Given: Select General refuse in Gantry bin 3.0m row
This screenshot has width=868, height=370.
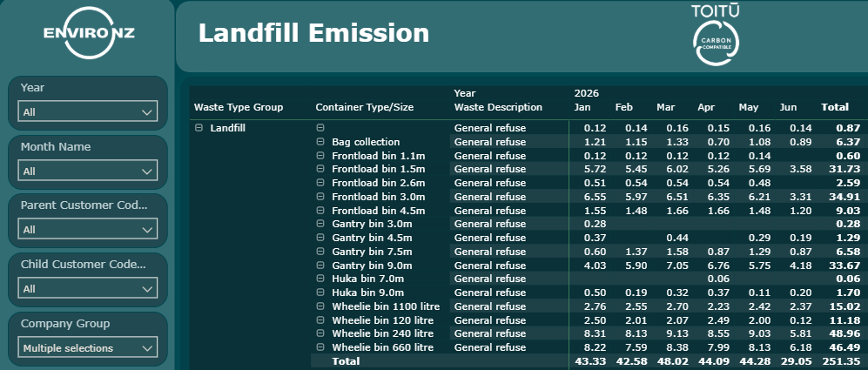Looking at the screenshot, I should point(490,224).
